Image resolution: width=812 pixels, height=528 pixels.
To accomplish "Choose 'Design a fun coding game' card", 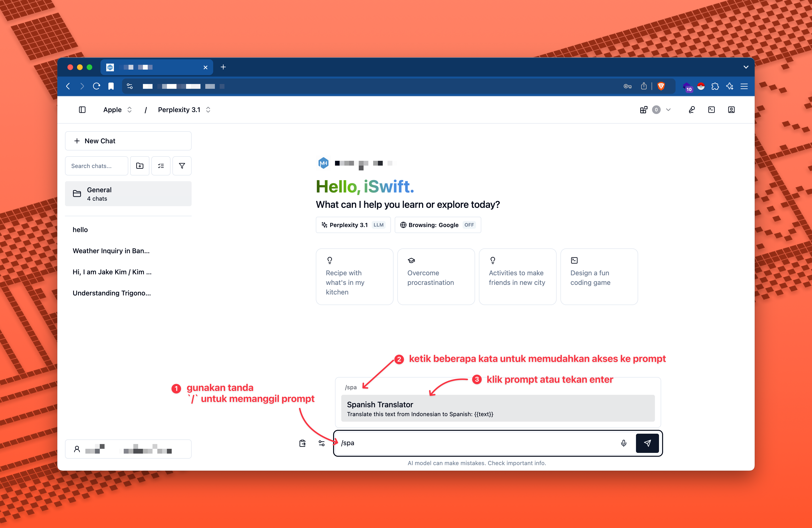I will click(599, 276).
